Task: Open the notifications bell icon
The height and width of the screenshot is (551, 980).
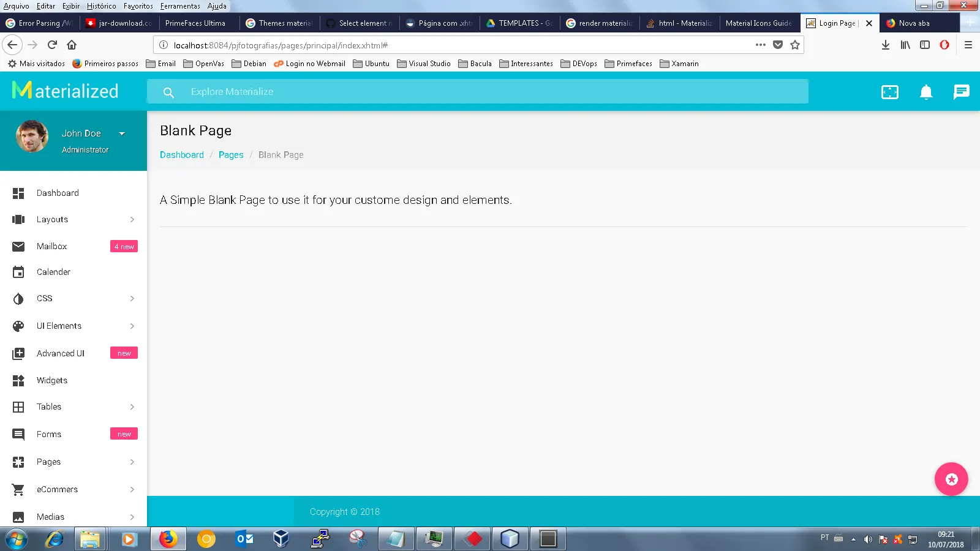Action: click(x=926, y=92)
